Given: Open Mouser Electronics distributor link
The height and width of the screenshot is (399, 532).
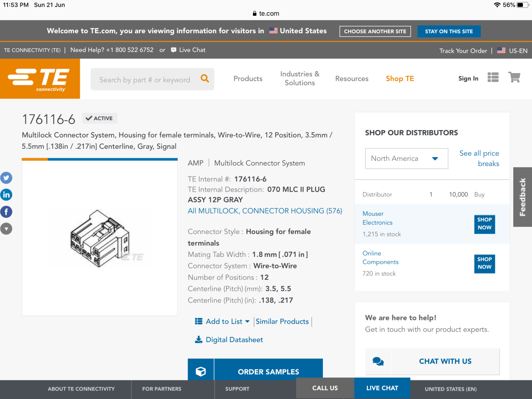Looking at the screenshot, I should (x=377, y=218).
